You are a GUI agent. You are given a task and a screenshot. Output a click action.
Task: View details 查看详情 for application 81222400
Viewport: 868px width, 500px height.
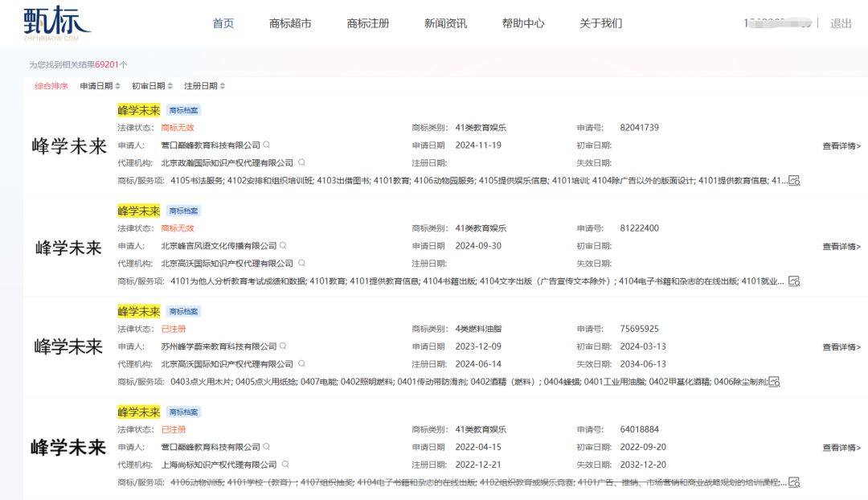(841, 247)
